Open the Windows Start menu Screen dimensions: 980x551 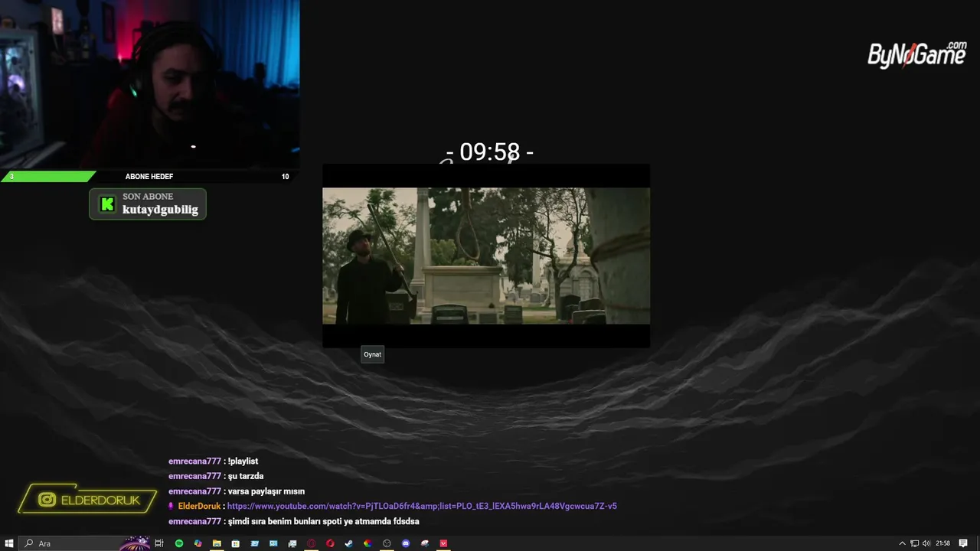click(9, 543)
